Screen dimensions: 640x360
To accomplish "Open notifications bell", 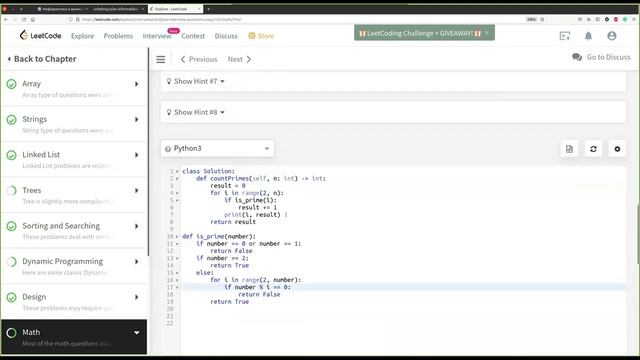I will 588,36.
